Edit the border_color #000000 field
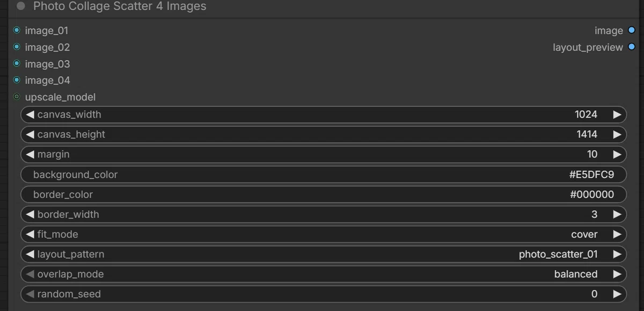 pos(324,194)
